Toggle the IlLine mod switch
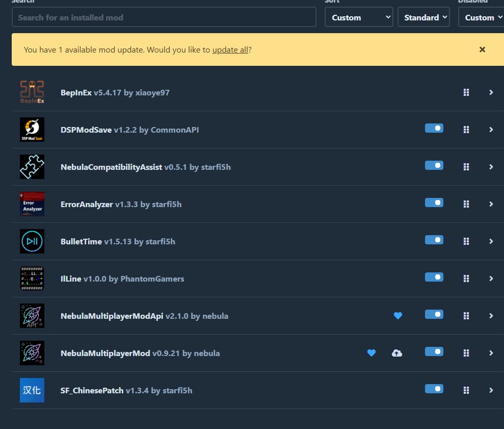The width and height of the screenshot is (504, 429). (x=434, y=277)
